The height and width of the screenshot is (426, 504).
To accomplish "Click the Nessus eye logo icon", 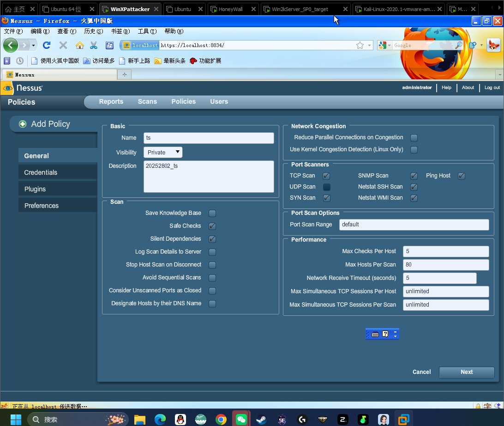I will click(x=7, y=88).
